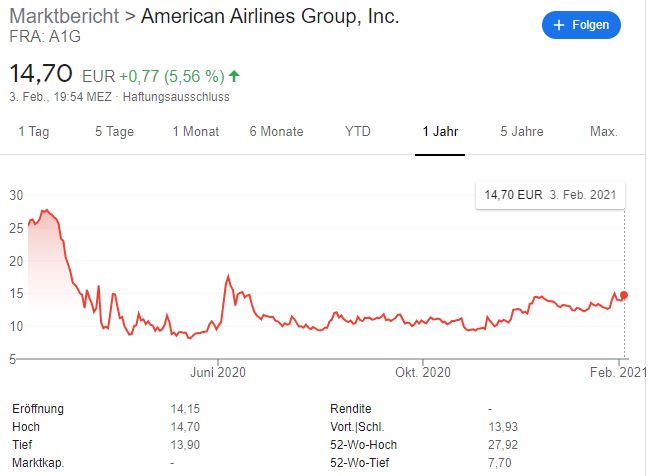Click the 52-Wo-Hoch value 27,92

pyautogui.click(x=503, y=445)
